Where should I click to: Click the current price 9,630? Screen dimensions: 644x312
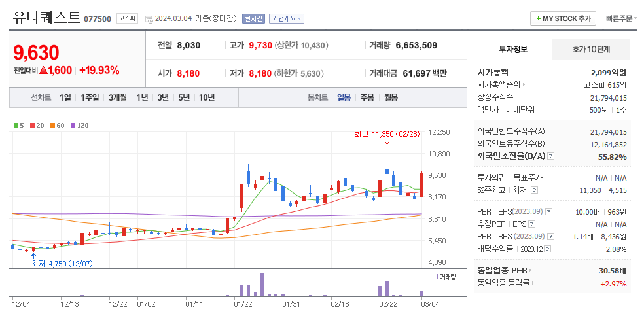(36, 52)
